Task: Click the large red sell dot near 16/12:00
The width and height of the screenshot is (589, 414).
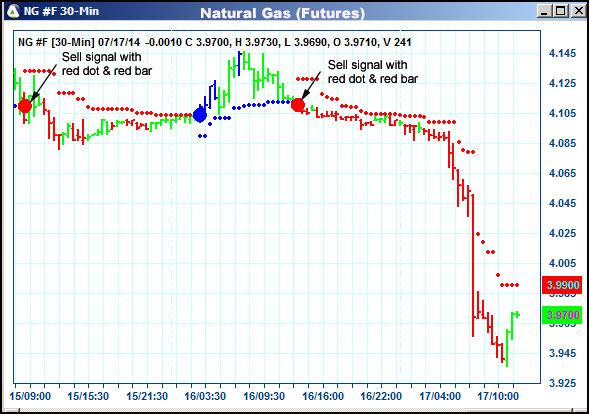Action: 298,105
